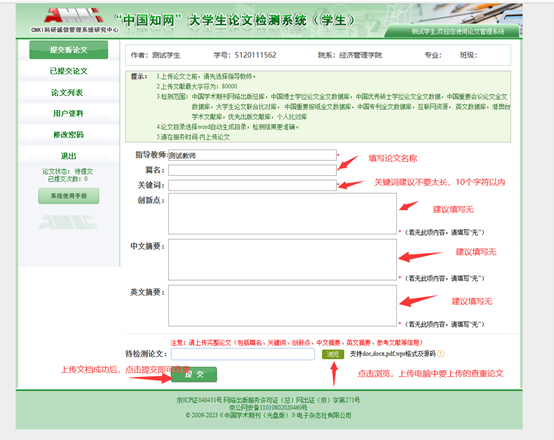Select 用户资料 in the sidebar
Image resolution: width=554 pixels, height=440 pixels.
(x=68, y=113)
